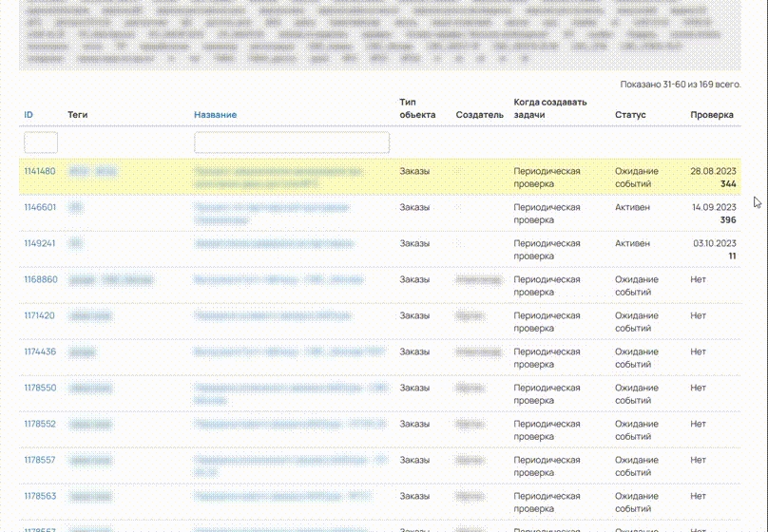Open record ID 1178552
The image size is (768, 532).
click(x=40, y=424)
